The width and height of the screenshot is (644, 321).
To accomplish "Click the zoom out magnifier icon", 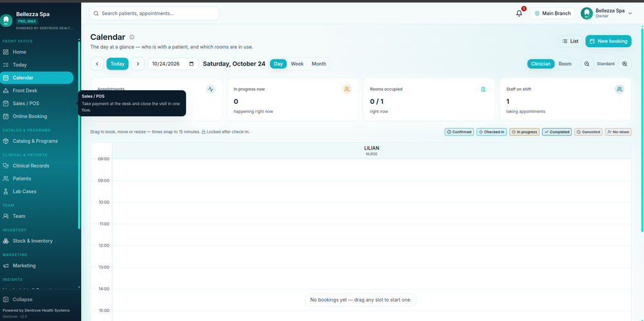I will click(x=587, y=64).
